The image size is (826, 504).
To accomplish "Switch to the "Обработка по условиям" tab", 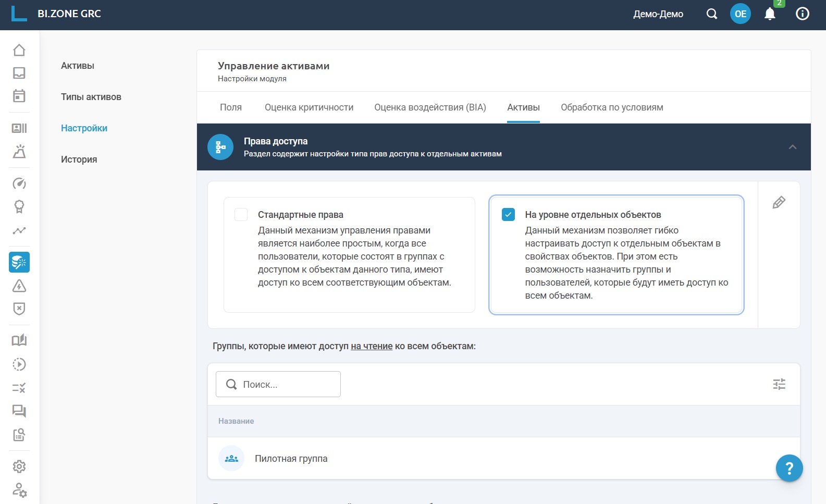I will 612,107.
